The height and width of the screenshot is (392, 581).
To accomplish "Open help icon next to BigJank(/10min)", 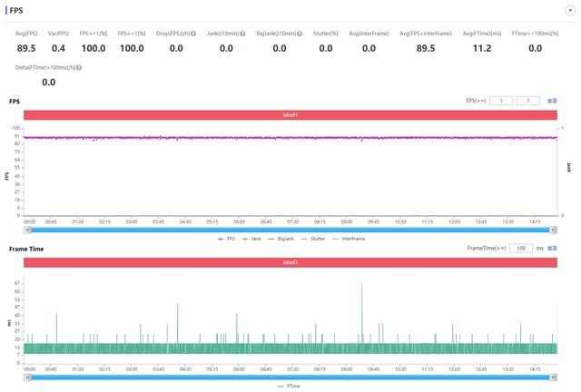I will click(300, 34).
